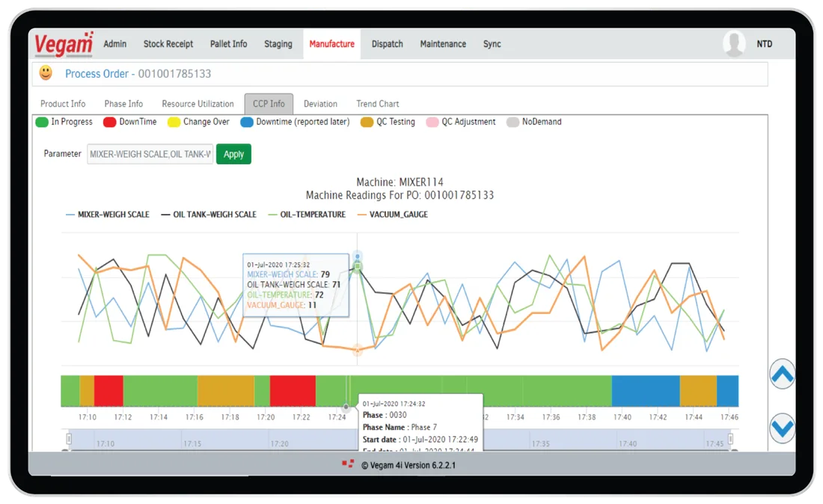Click the red DownTime legend swatch
This screenshot has height=504, width=823.
110,122
